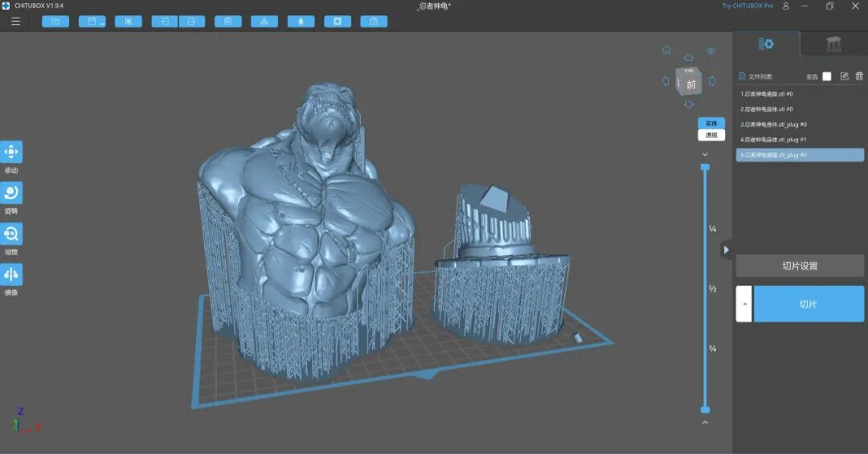This screenshot has height=454, width=868.
Task: Click the up chevron below layer slider
Action: coord(705,423)
